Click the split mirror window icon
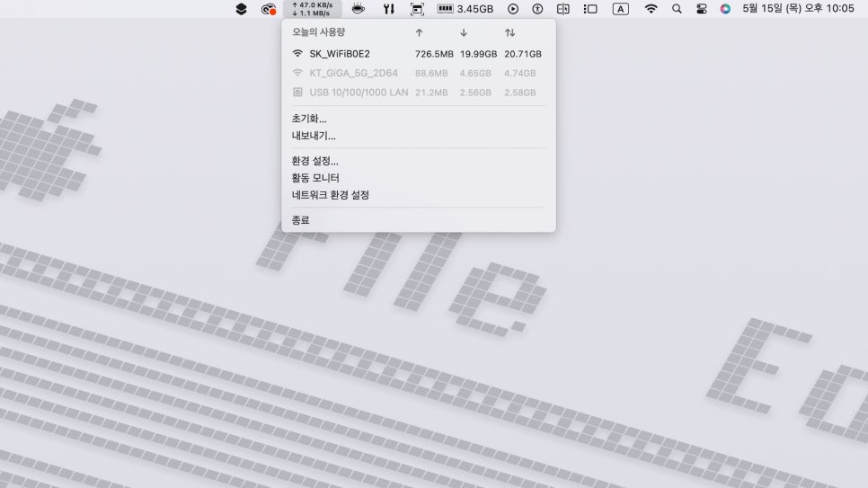Viewport: 868px width, 488px height. (x=563, y=9)
